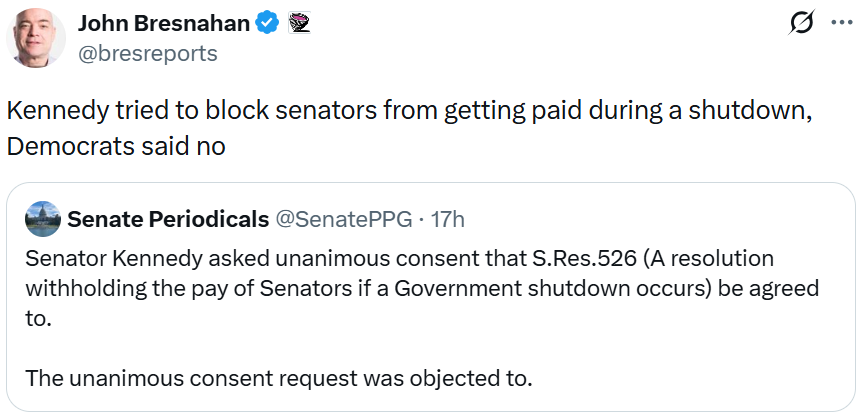Screen dimensions: 864x416
Task: Click the affiliation badge beside the verified checkmark
Action: pyautogui.click(x=298, y=22)
